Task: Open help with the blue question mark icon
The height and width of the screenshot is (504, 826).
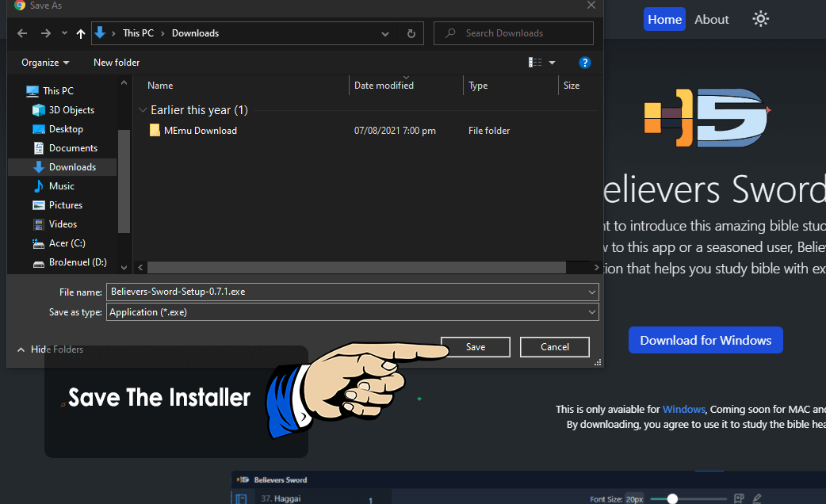Action: (x=584, y=63)
